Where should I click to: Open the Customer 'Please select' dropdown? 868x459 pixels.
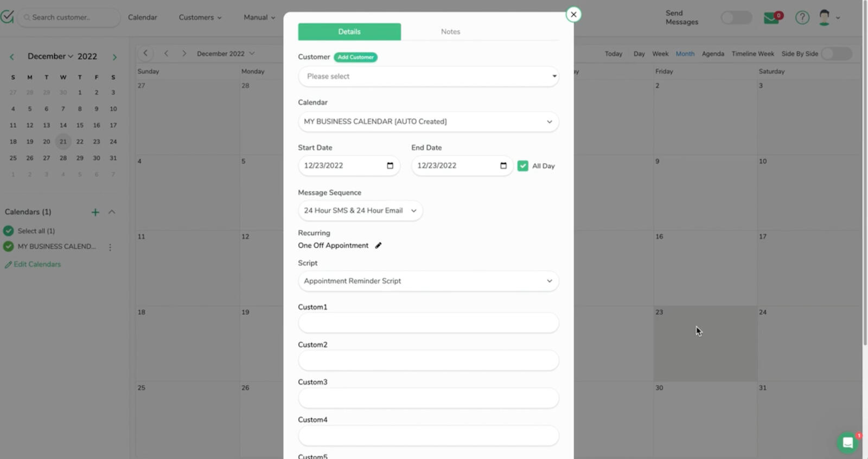428,76
